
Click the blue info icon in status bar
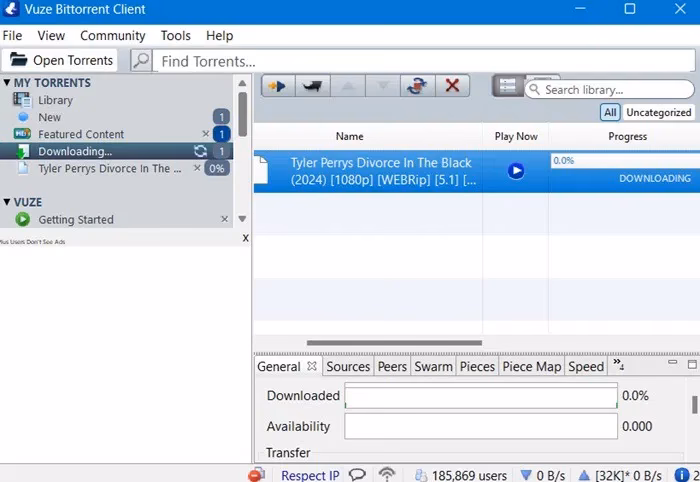(681, 475)
